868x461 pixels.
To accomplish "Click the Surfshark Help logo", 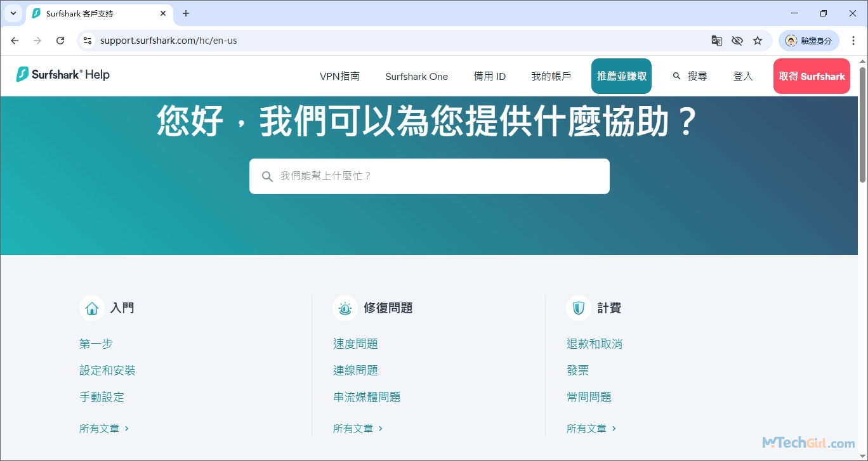I will point(62,75).
